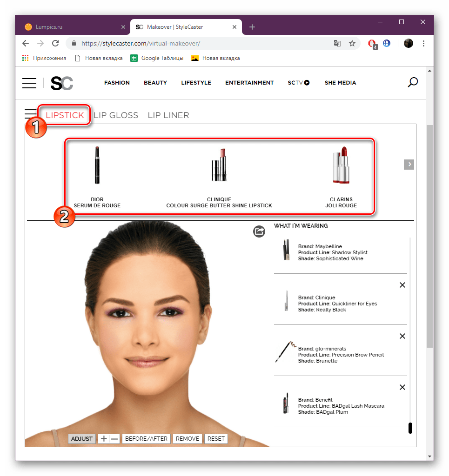This screenshot has height=476, width=449.
Task: Open search with the magnifier icon
Action: pyautogui.click(x=412, y=82)
